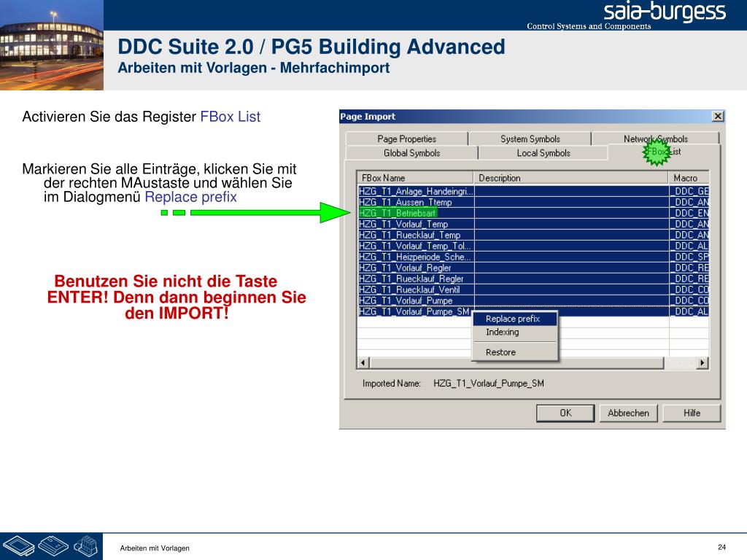
Task: Click the building photo in slide header
Action: pyautogui.click(x=52, y=45)
